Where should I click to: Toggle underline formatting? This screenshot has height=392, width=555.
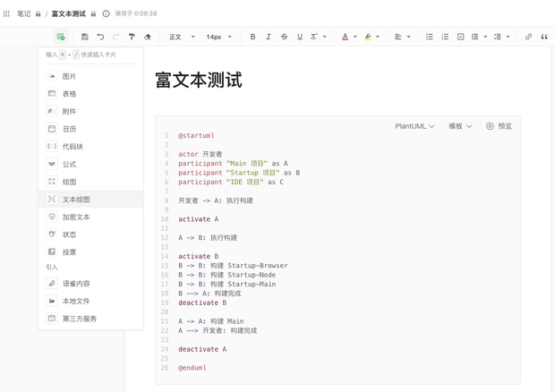[x=300, y=37]
